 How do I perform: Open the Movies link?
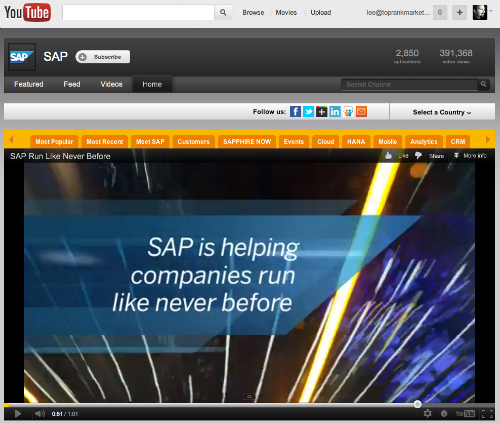pyautogui.click(x=286, y=13)
